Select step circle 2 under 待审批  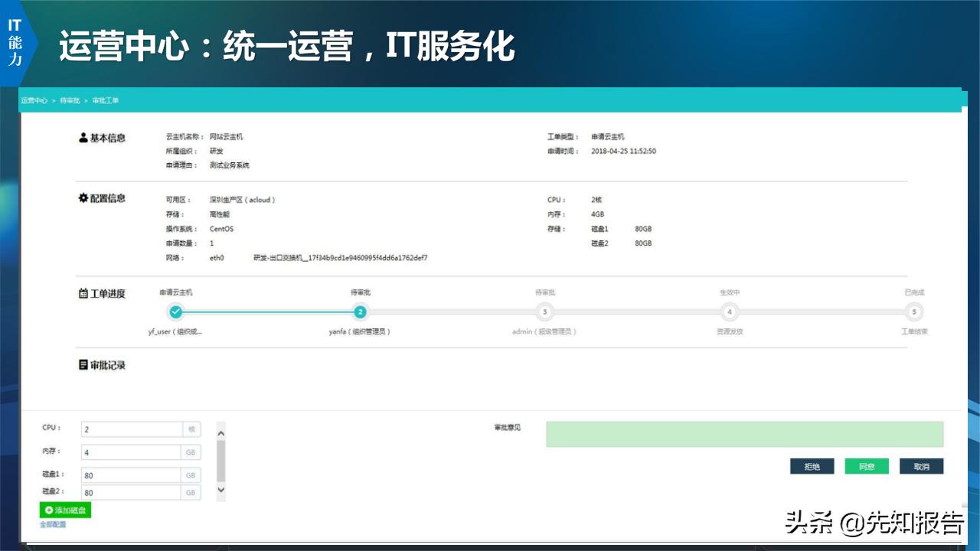point(361,312)
